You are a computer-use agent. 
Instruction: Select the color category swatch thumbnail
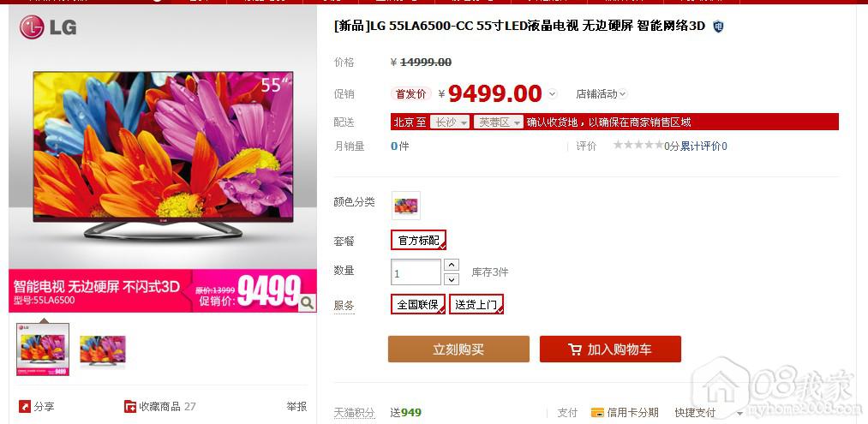coord(406,206)
